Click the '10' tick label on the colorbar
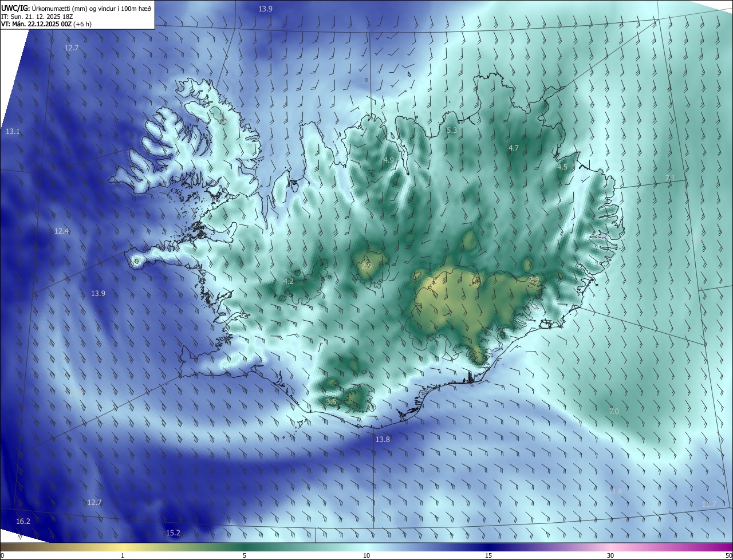 click(x=366, y=556)
